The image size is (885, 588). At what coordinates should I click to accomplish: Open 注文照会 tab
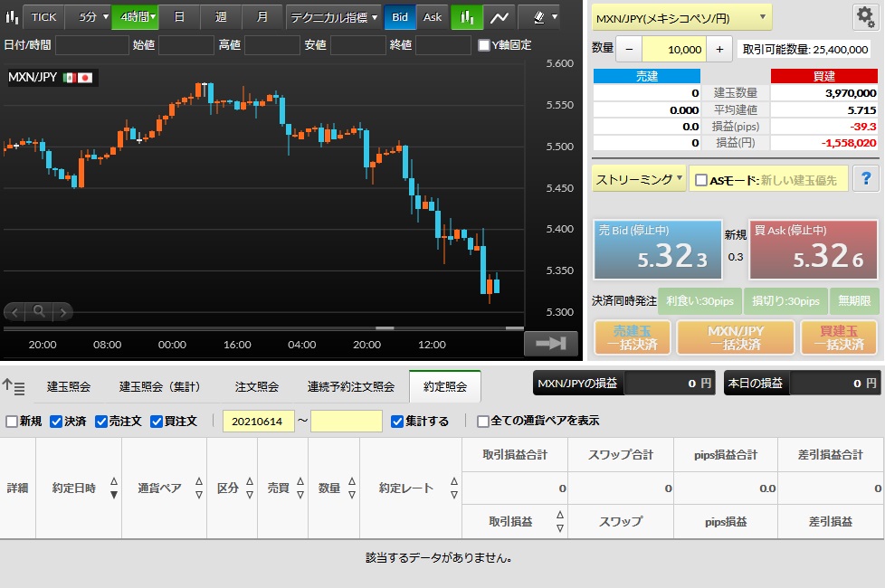point(257,386)
